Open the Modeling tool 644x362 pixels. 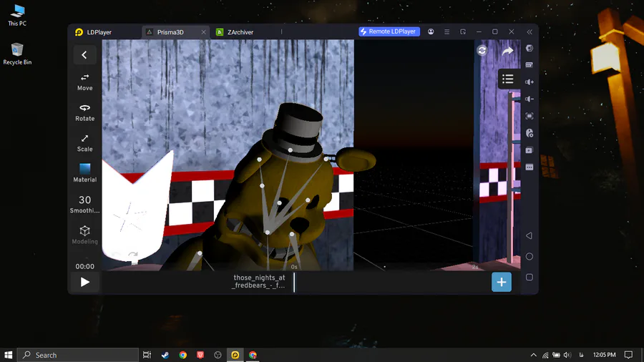(x=84, y=235)
